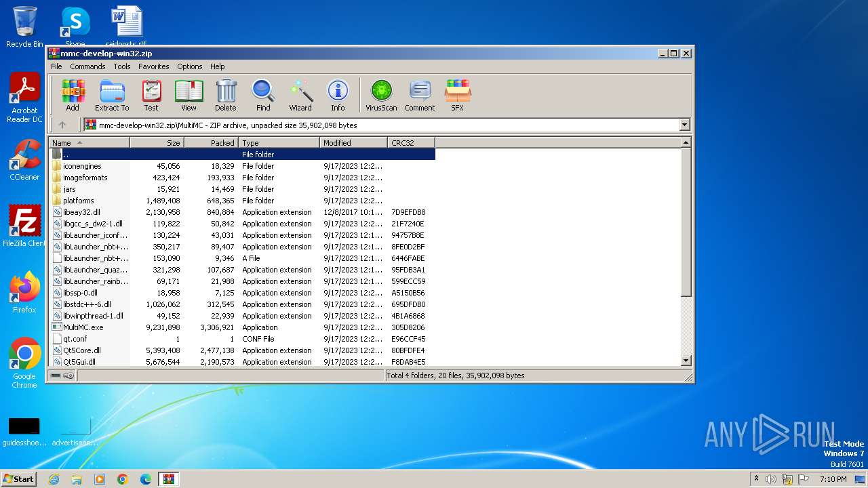Launch CCleaner from desktop
The image size is (868, 488).
[x=24, y=161]
